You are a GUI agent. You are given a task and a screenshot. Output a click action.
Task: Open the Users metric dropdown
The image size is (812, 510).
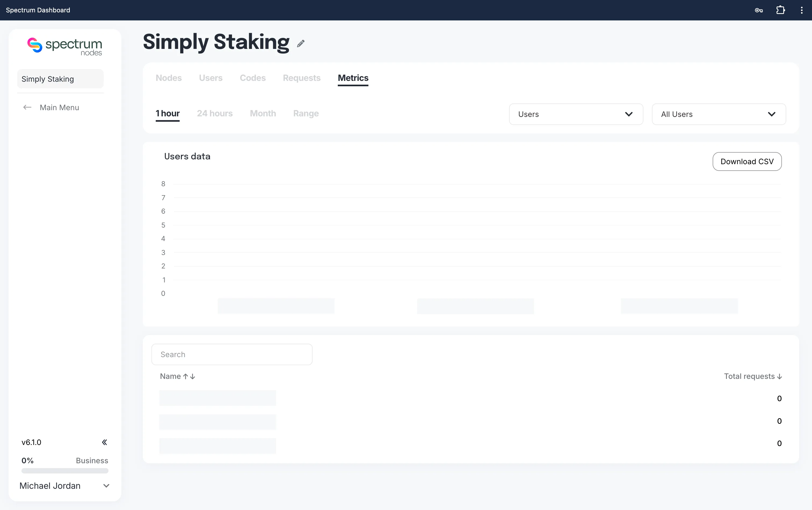[576, 114]
